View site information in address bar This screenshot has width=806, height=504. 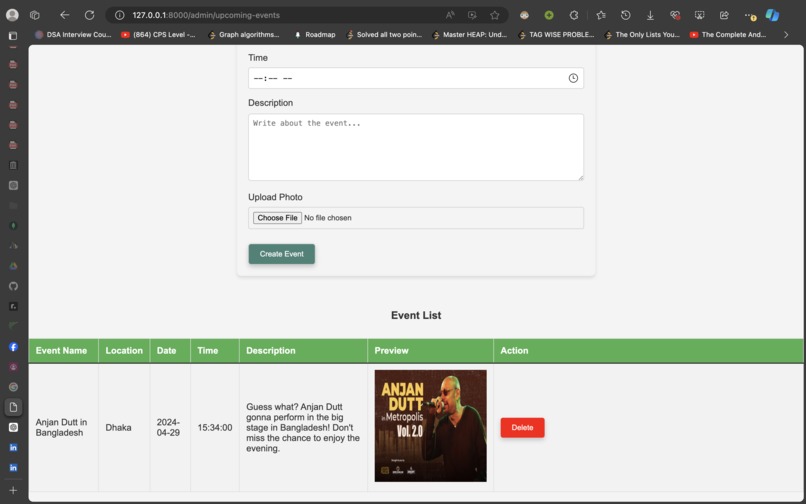120,15
